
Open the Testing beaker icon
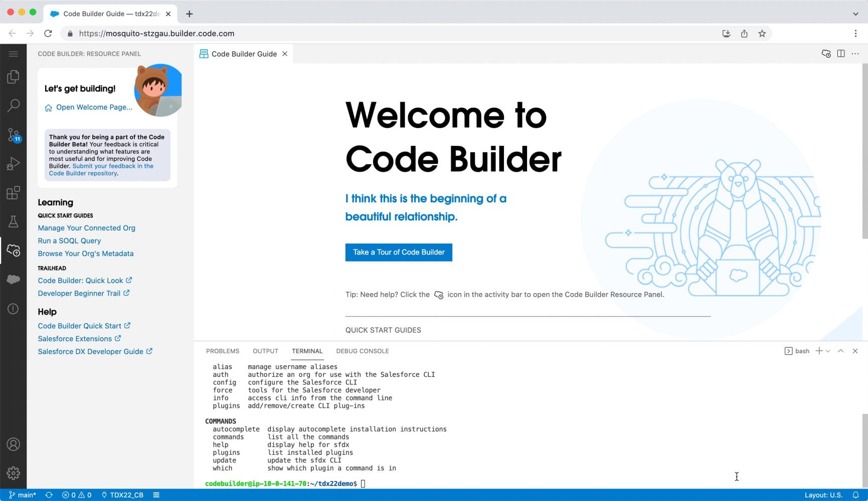click(x=14, y=221)
